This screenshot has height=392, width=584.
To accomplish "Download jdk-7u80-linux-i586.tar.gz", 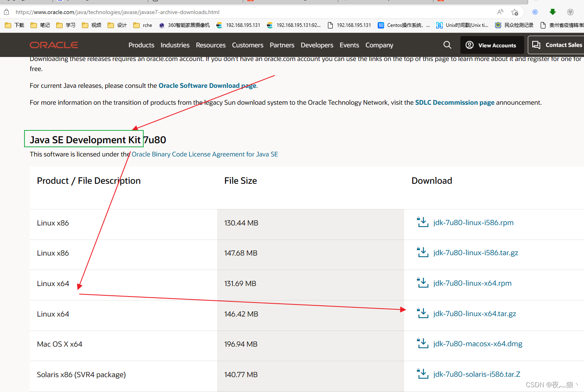I will 476,252.
